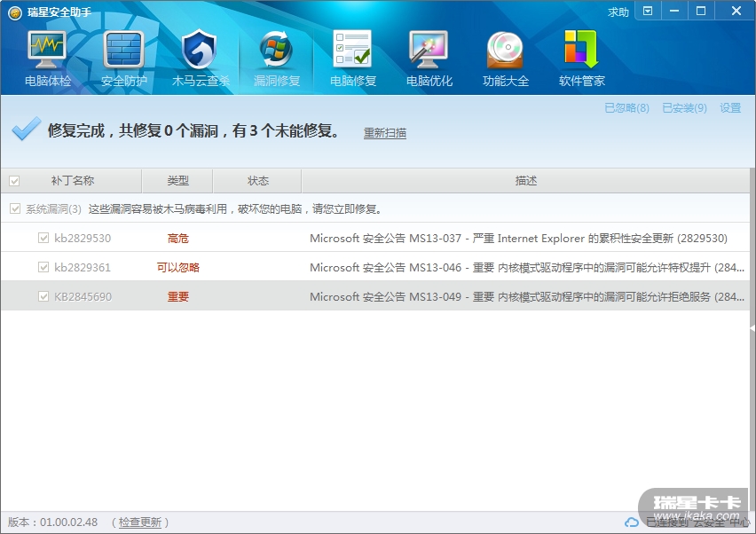Sort by the 补丁名称 column header
This screenshot has height=534, width=756.
coord(73,181)
